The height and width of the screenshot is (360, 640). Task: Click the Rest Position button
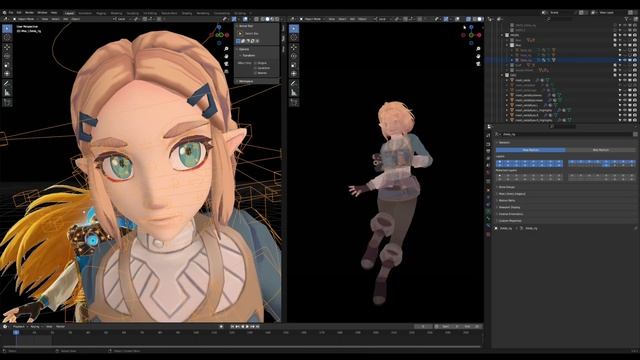601,150
